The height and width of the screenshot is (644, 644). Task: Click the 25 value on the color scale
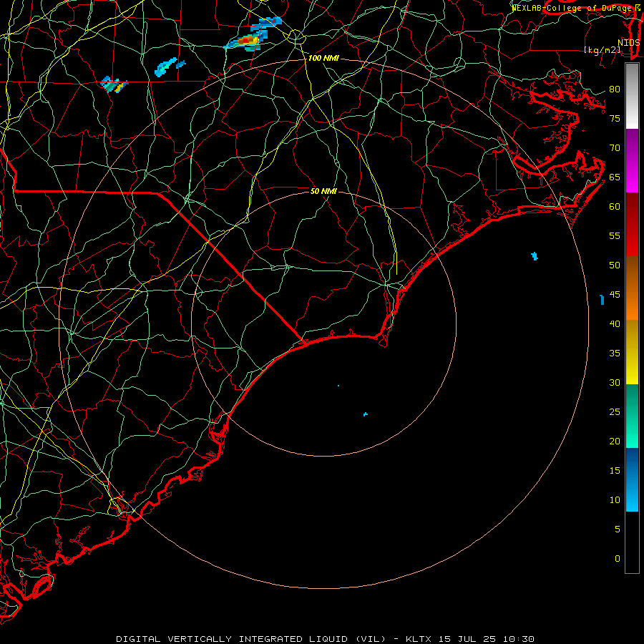pyautogui.click(x=615, y=412)
